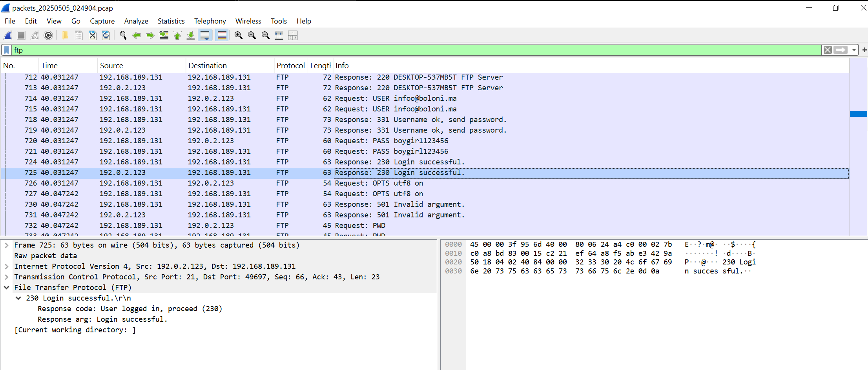Select the Response arg line

(x=102, y=319)
